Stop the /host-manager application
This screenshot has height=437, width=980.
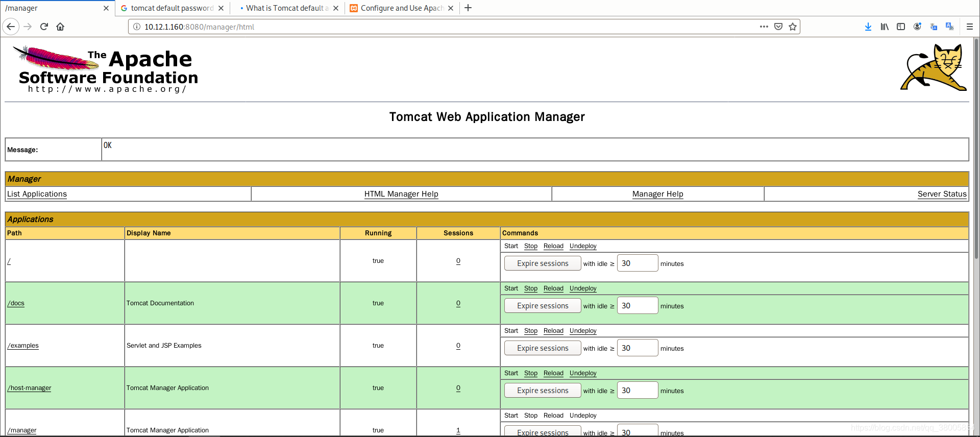531,373
